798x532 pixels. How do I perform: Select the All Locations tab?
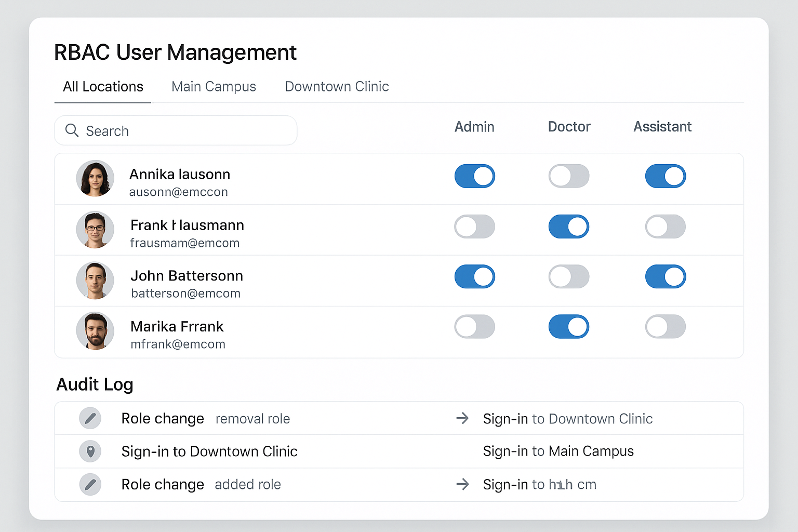coord(103,86)
